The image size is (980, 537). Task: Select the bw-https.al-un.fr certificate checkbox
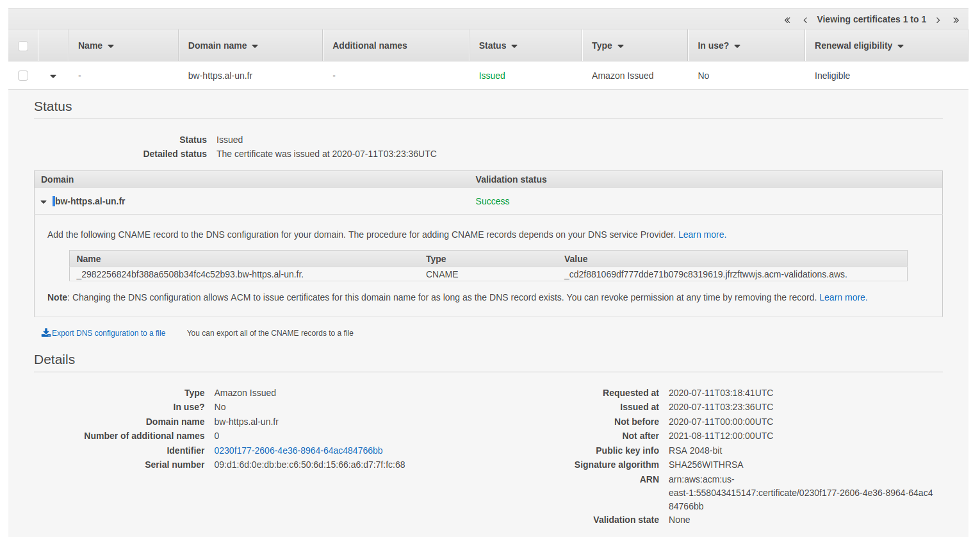(x=23, y=76)
